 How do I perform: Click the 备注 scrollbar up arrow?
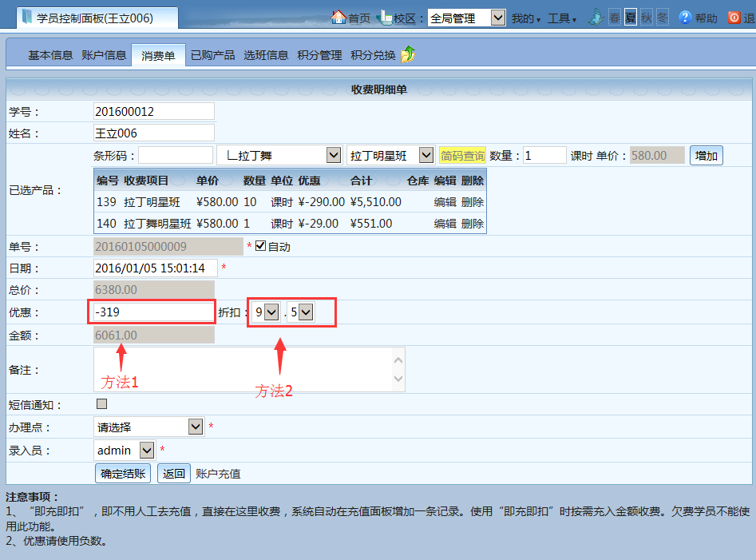398,359
